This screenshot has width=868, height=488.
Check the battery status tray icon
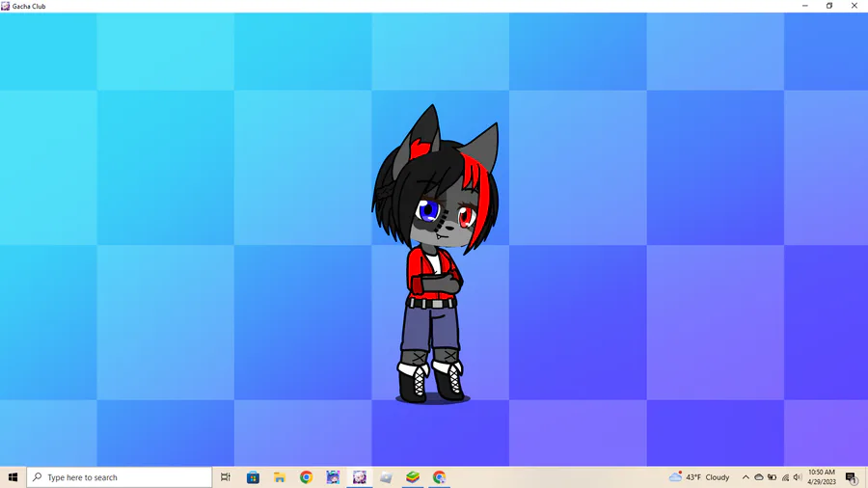772,477
